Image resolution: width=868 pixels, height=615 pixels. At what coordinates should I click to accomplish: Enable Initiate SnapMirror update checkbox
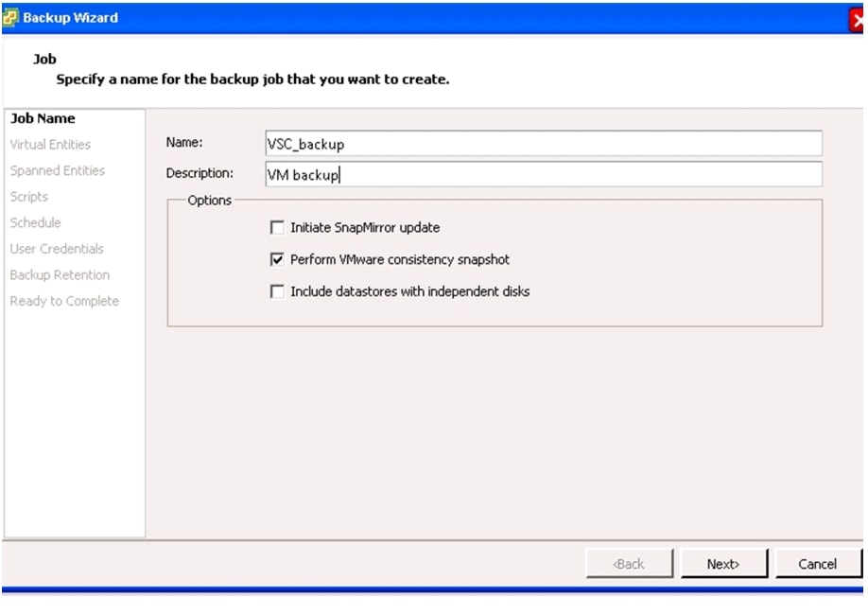[x=277, y=228]
